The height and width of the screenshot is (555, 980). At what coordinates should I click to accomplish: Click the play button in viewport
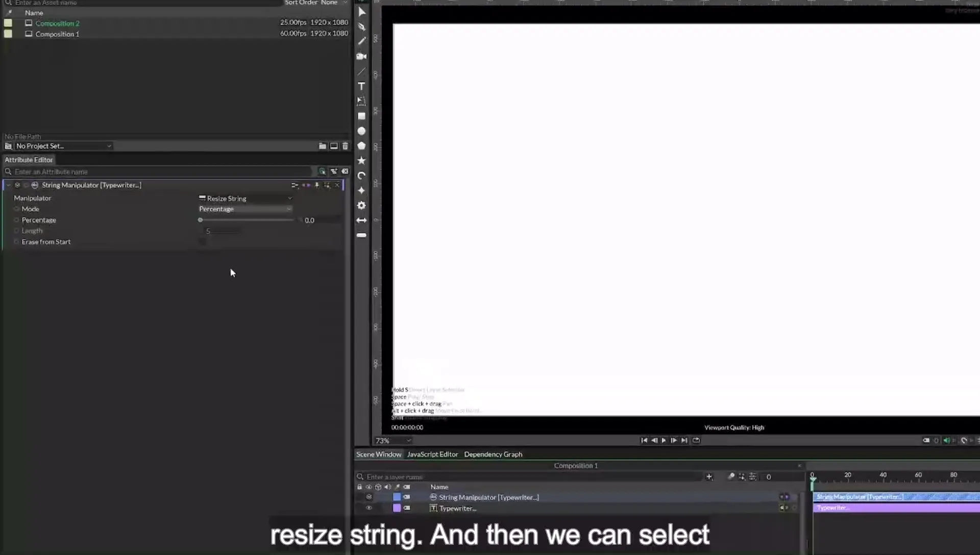(x=664, y=440)
